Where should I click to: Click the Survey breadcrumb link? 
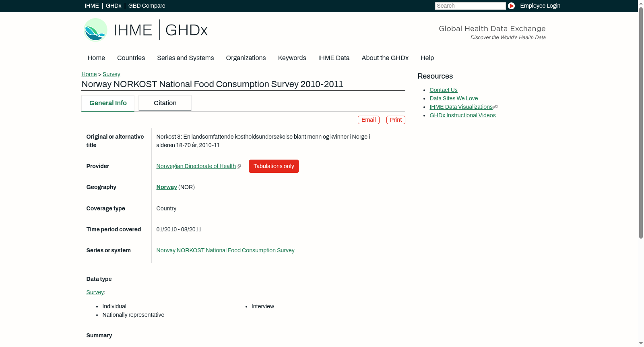(111, 74)
